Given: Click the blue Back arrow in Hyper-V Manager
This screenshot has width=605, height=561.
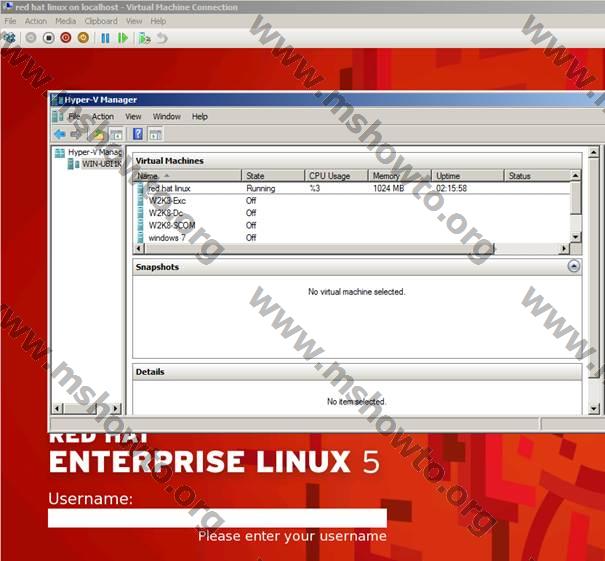Looking at the screenshot, I should pyautogui.click(x=60, y=134).
